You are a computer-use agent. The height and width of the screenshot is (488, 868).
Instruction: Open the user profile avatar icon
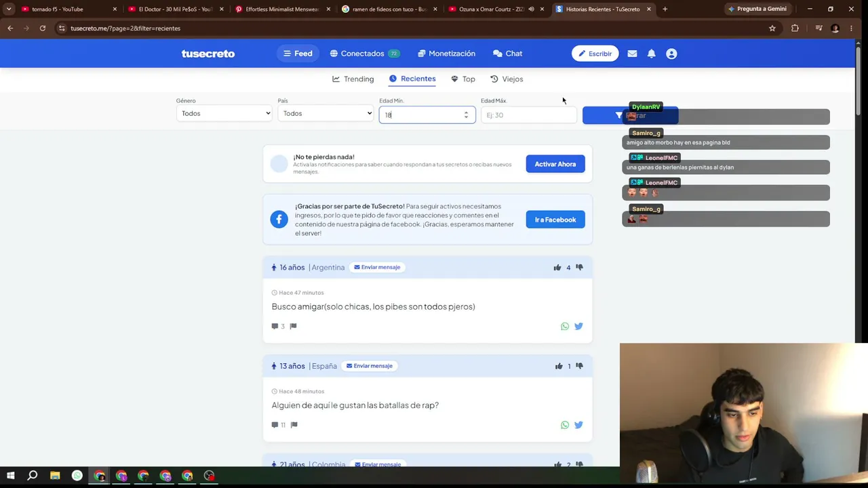coord(671,54)
